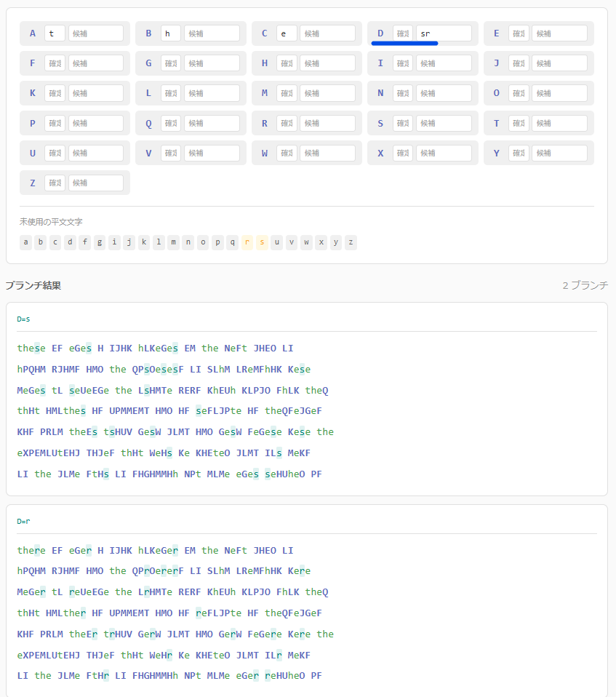Viewport: 616px width, 697px height.
Task: Pick the 'z' unused plaintext letter chip
Action: point(351,243)
